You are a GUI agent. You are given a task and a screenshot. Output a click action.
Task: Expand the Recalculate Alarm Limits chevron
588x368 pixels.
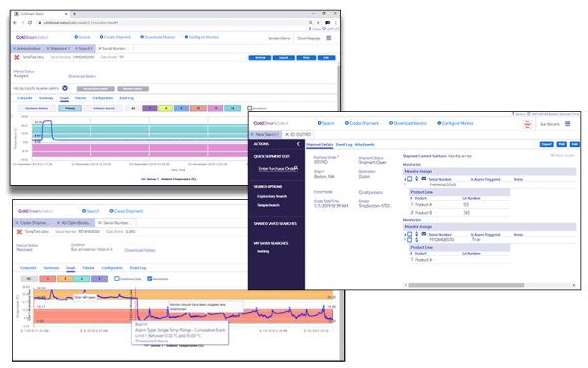point(65,88)
